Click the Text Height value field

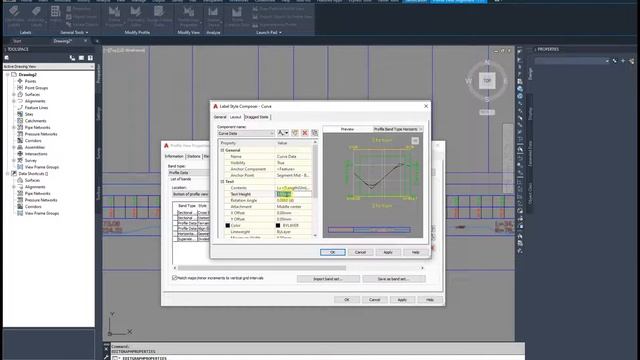pos(294,194)
